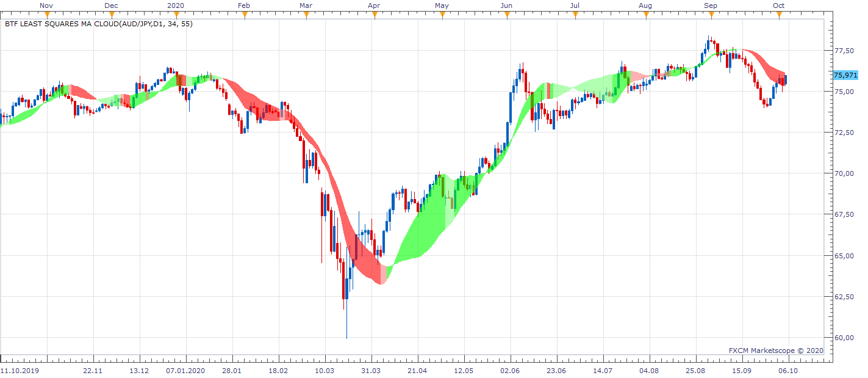Click the orange marker below May
This screenshot has width=868, height=378.
pos(442,15)
